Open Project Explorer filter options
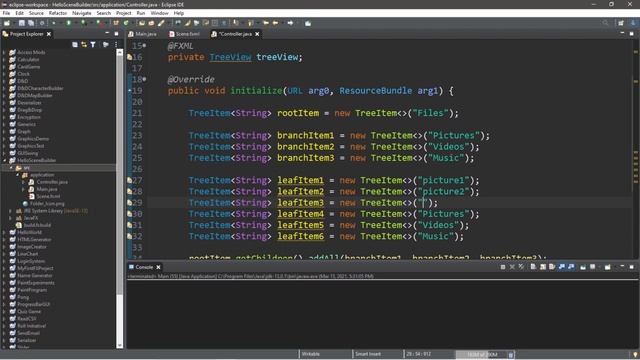This screenshot has height=360, width=640. point(93,44)
